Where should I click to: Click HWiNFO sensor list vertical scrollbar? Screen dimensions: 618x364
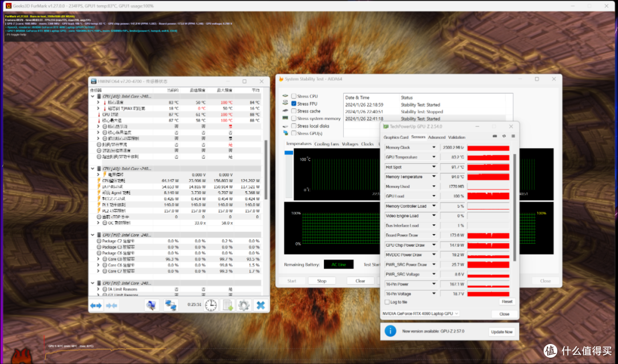pyautogui.click(x=266, y=169)
